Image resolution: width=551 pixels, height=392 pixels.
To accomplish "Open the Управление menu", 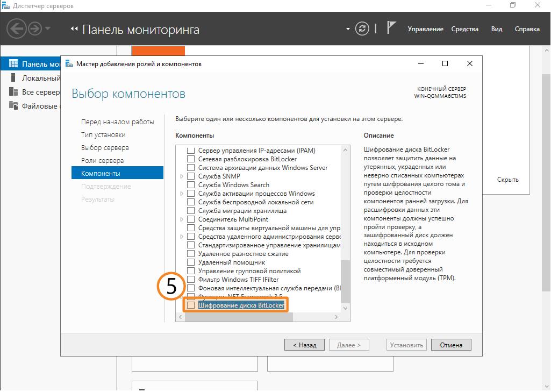I will click(x=425, y=29).
